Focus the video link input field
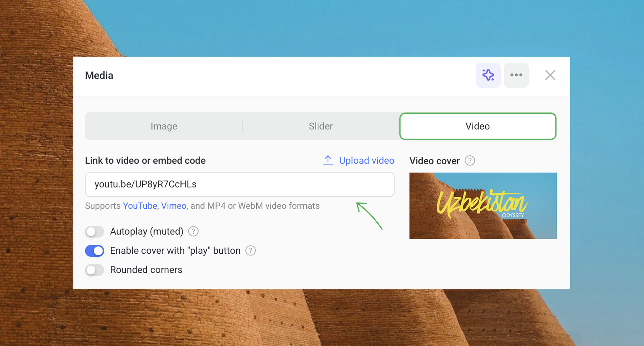Viewport: 644px width, 346px height. pyautogui.click(x=239, y=184)
